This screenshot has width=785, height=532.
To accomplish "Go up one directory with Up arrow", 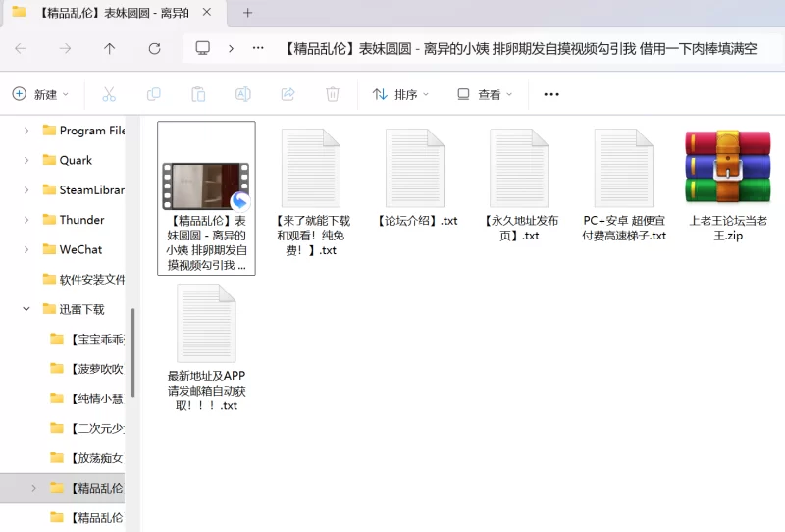I will coord(110,48).
